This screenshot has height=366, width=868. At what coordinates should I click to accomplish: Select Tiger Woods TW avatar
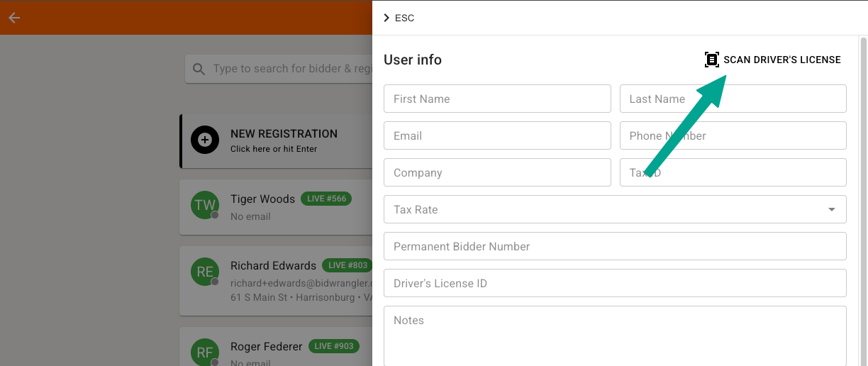205,206
